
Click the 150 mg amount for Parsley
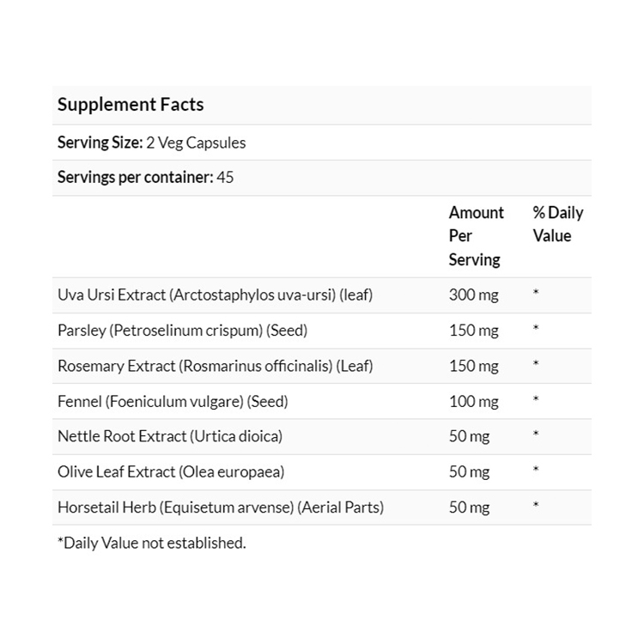[473, 331]
